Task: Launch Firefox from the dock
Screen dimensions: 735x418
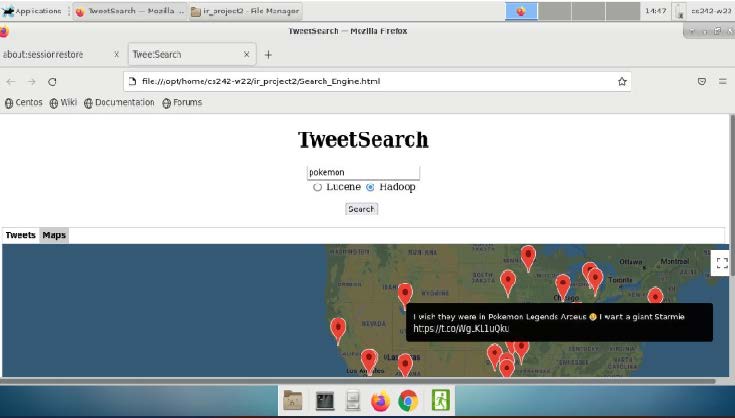Action: coord(380,401)
